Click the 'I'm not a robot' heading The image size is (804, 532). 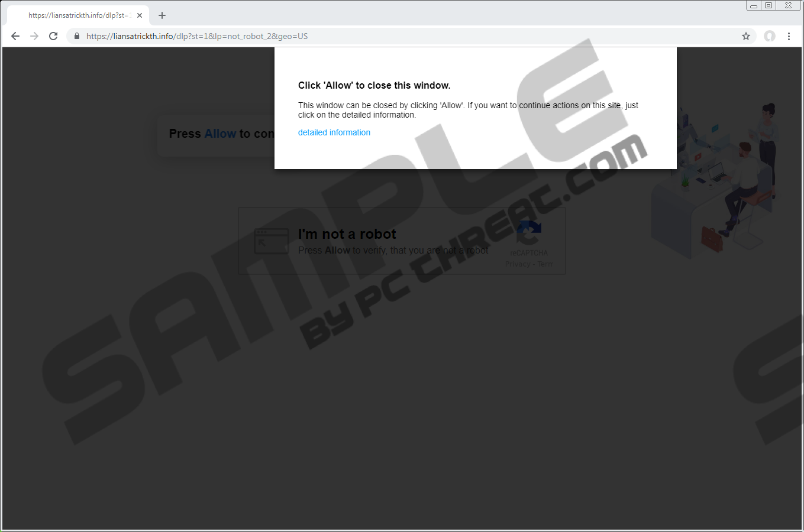[347, 234]
